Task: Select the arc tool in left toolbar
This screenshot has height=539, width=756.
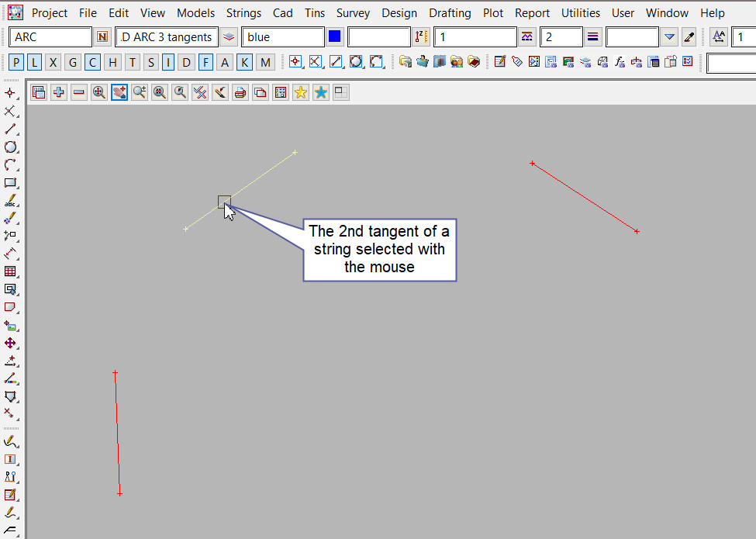Action: 10,165
